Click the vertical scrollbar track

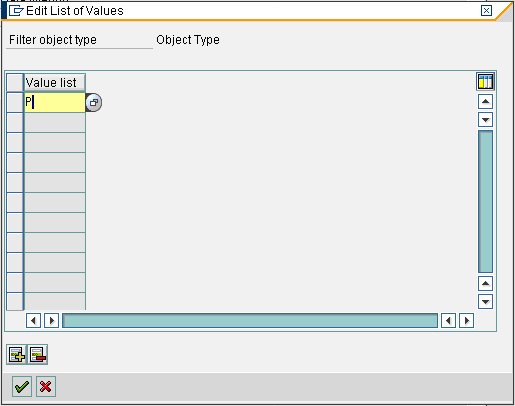[485, 202]
